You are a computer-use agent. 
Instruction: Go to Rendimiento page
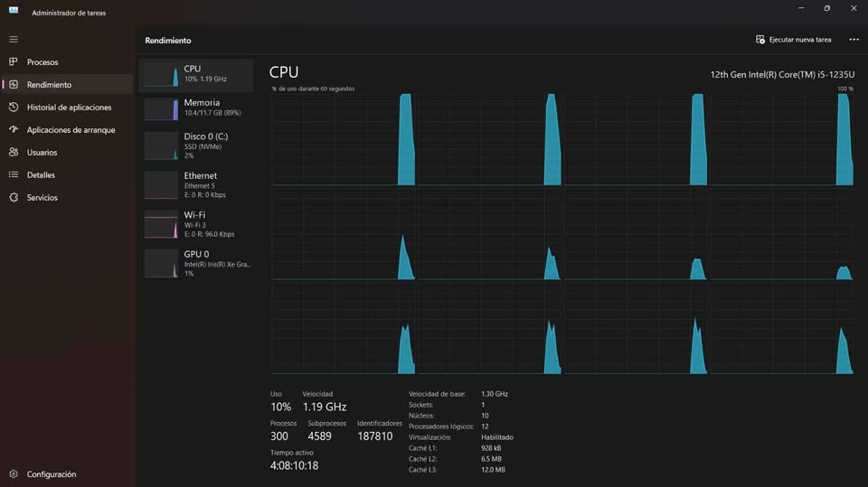68,85
